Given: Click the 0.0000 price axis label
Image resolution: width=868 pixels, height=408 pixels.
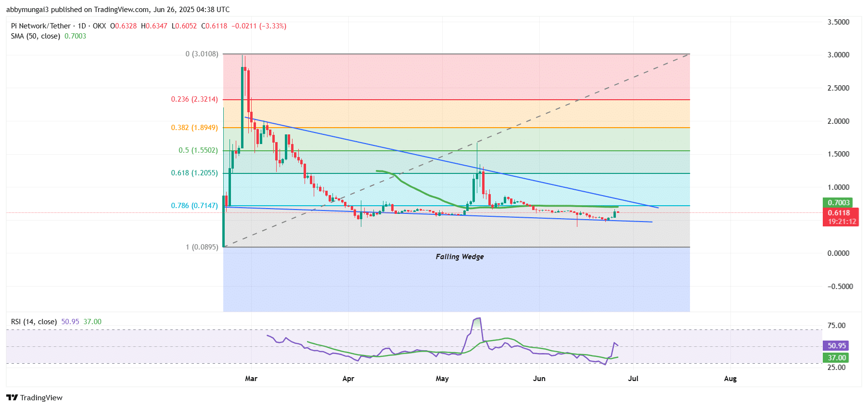Looking at the screenshot, I should coord(838,253).
